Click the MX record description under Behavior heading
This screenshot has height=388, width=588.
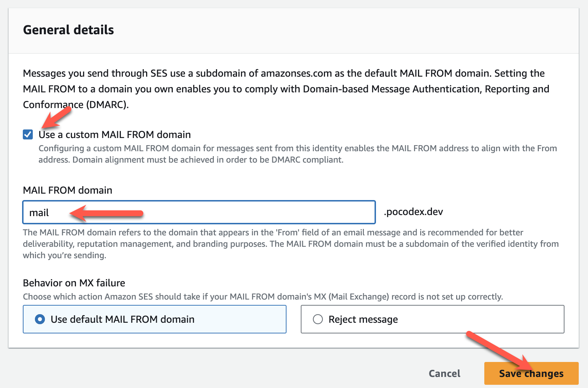(x=263, y=297)
